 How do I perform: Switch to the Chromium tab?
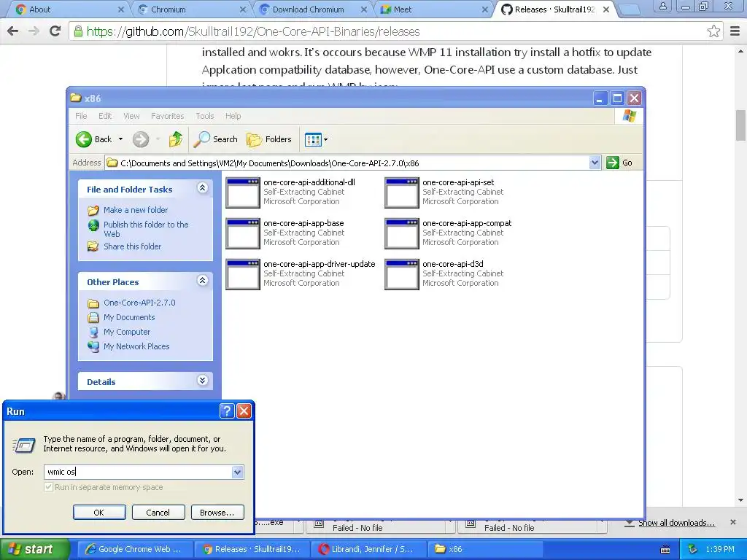[x=190, y=9]
